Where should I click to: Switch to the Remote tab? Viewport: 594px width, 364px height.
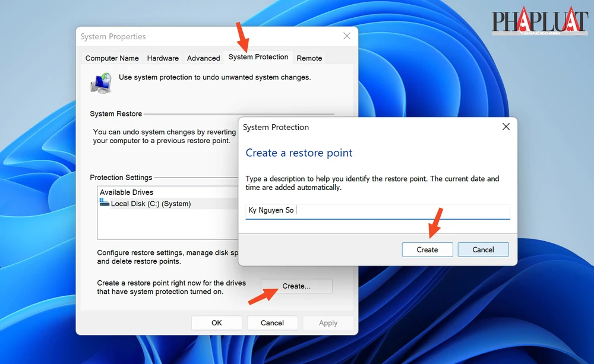tap(309, 58)
